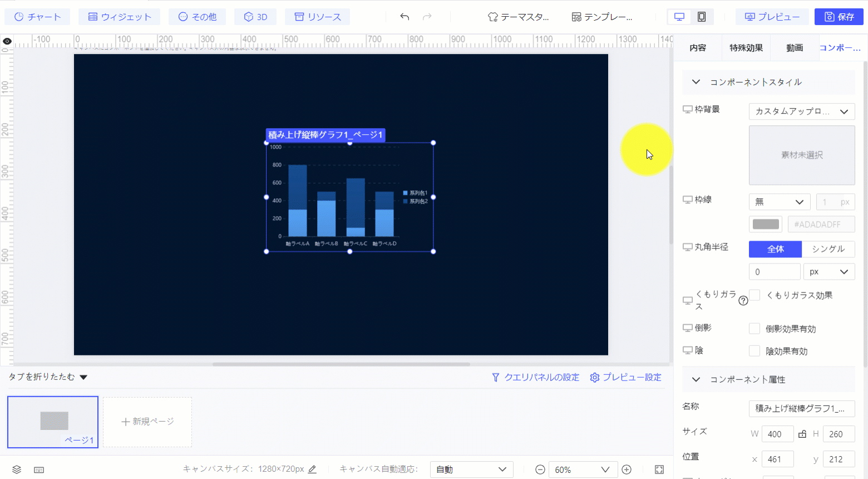Open the くもりガラス help question icon
Image resolution: width=868 pixels, height=479 pixels.
(x=743, y=301)
